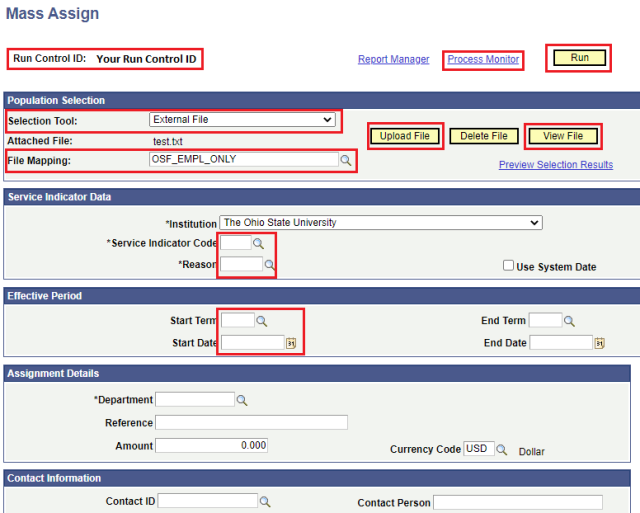
Task: Open Contact ID lookup magnifier
Action: coord(265,502)
